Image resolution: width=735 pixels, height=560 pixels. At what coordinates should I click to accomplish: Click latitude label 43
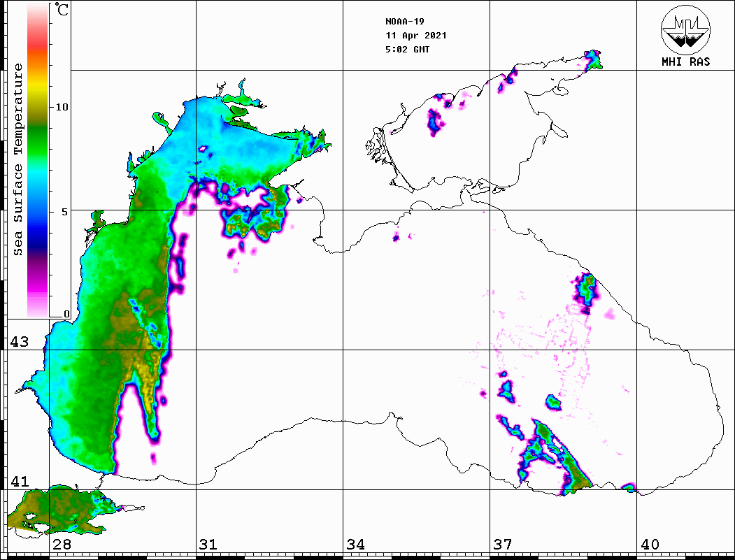pos(20,342)
